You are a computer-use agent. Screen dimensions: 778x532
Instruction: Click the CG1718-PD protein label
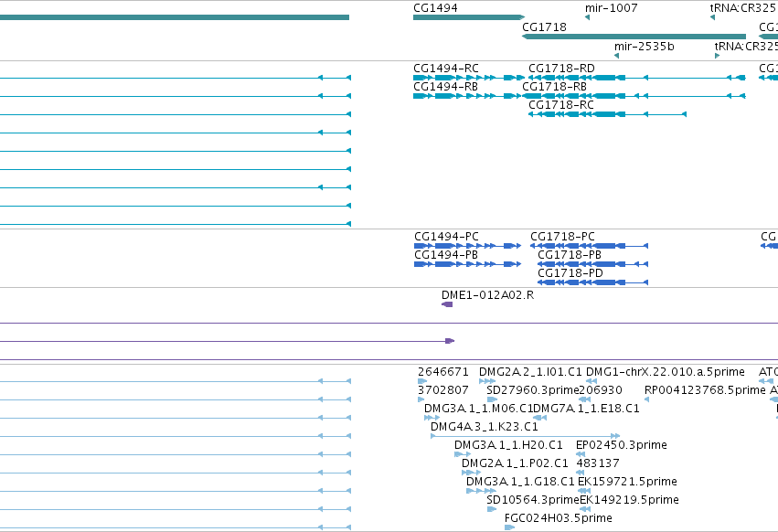pos(570,273)
